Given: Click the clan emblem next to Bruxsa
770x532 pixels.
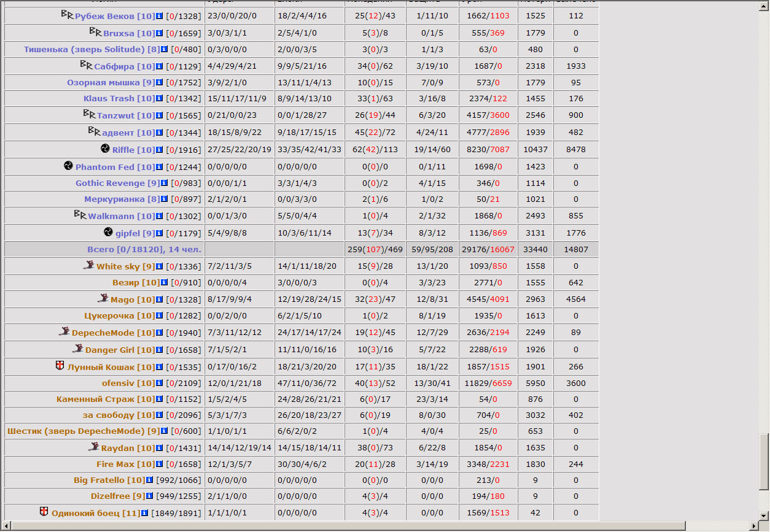Looking at the screenshot, I should 95,32.
